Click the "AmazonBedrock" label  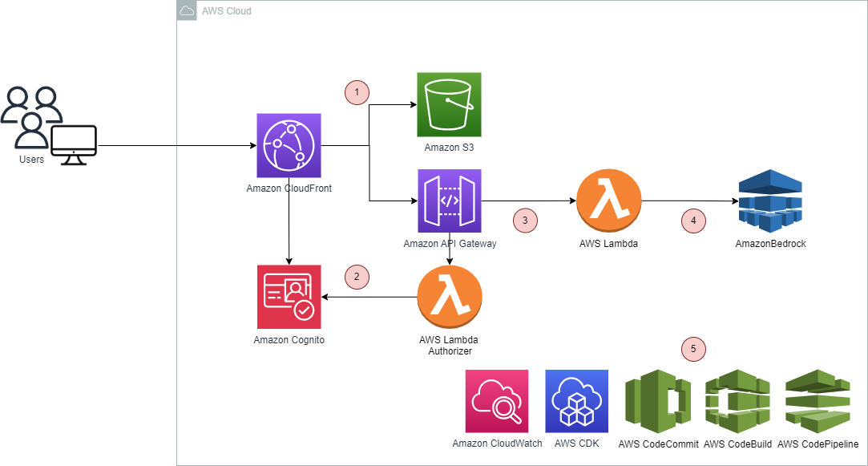[x=770, y=244]
